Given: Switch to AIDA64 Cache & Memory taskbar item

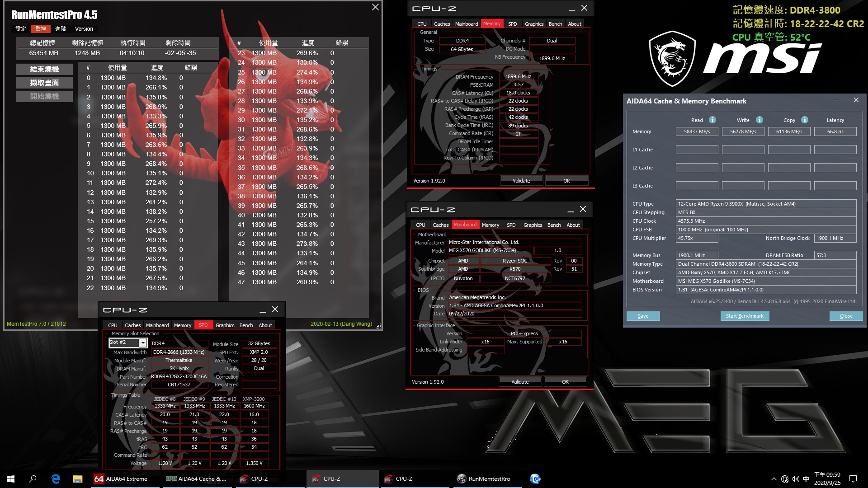Looking at the screenshot, I should click(x=198, y=479).
